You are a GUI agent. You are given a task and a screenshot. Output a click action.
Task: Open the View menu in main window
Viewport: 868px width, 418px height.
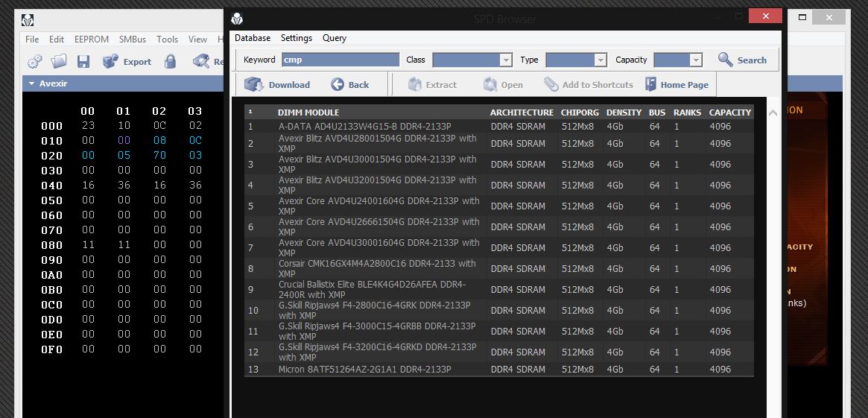pos(197,39)
